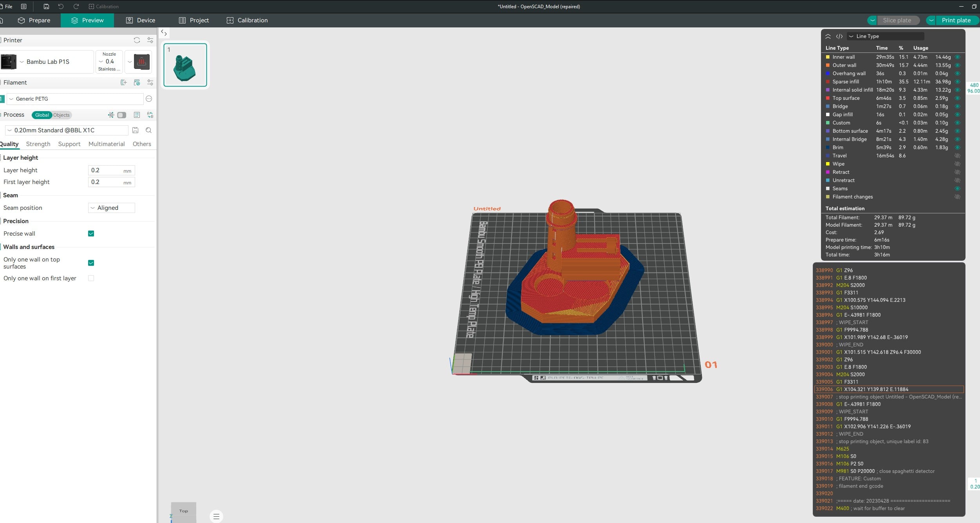Save the 0.20mm Standard process preset
980x523 pixels.
click(x=136, y=130)
